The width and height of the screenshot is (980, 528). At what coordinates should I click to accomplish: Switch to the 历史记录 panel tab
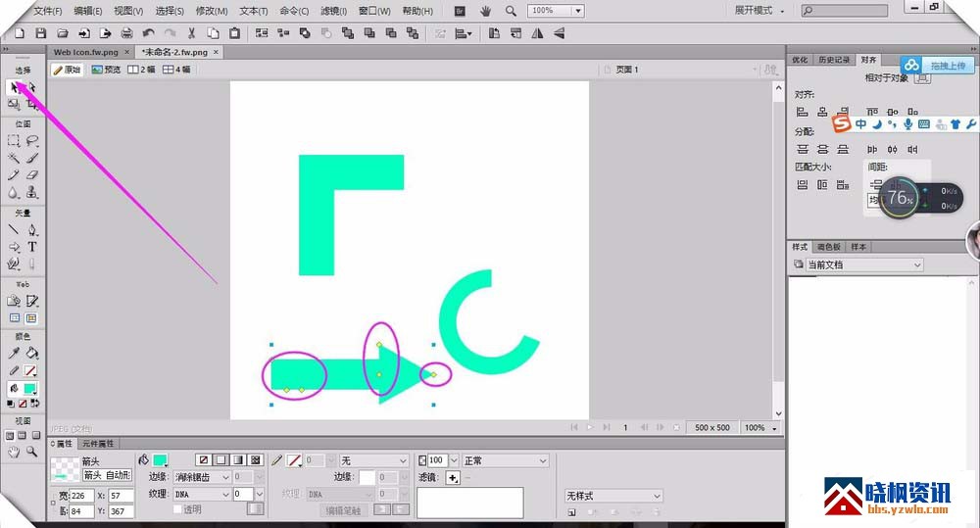pyautogui.click(x=834, y=60)
